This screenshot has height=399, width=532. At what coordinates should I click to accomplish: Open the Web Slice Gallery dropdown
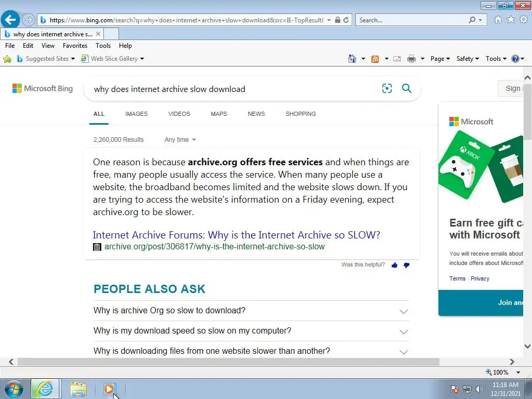[x=142, y=59]
